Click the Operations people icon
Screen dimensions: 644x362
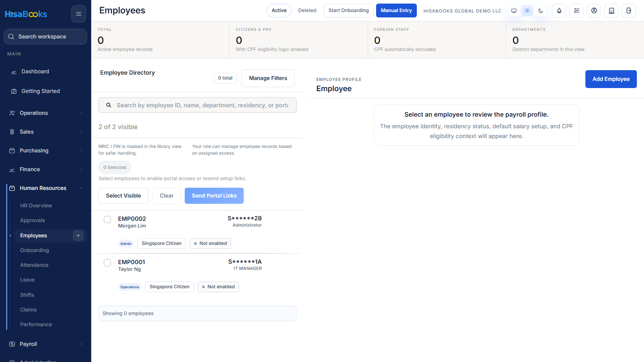tap(12, 113)
